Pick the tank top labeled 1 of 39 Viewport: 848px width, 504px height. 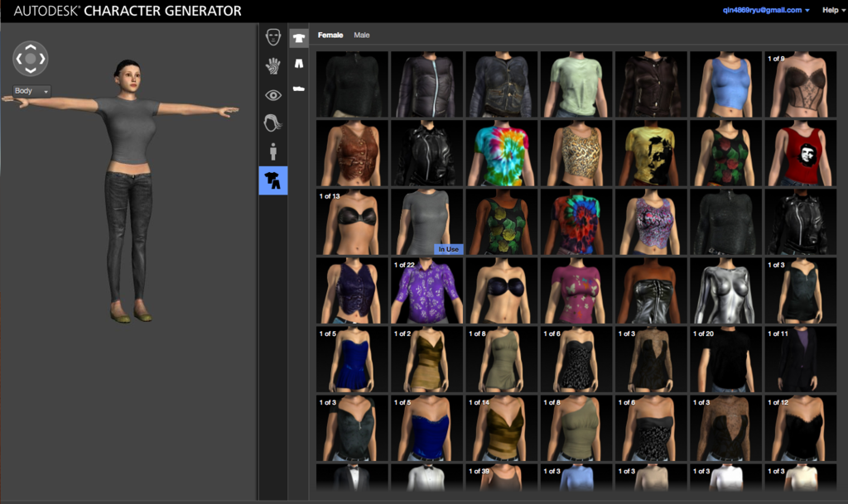pyautogui.click(x=501, y=478)
